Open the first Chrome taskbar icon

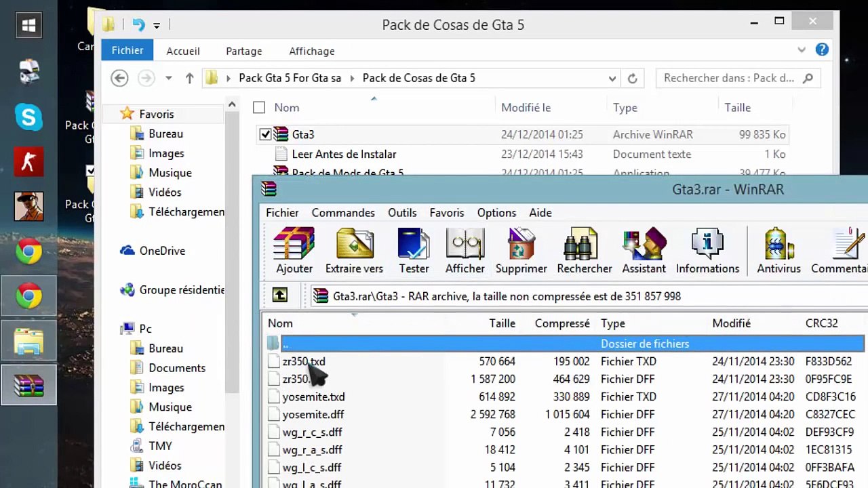pos(28,252)
